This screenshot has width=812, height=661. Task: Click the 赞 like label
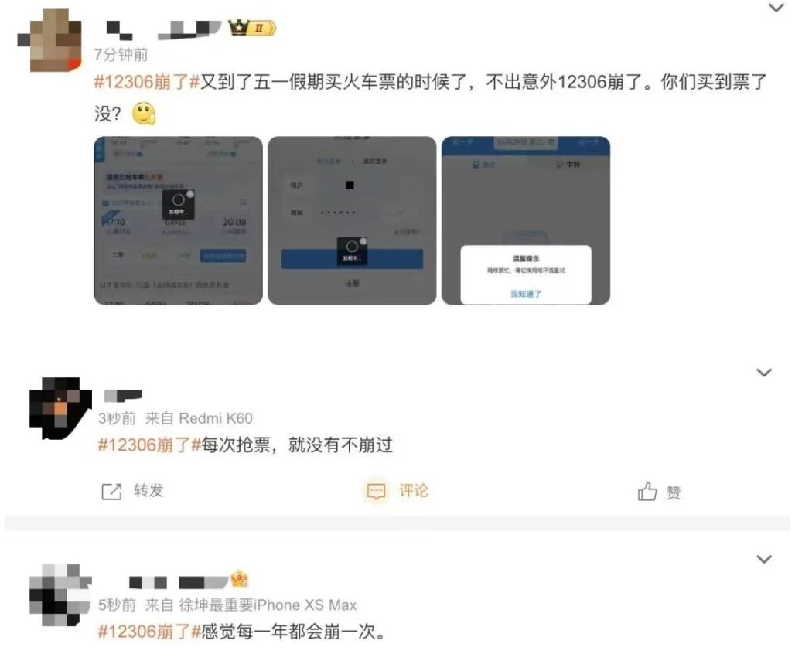[674, 492]
